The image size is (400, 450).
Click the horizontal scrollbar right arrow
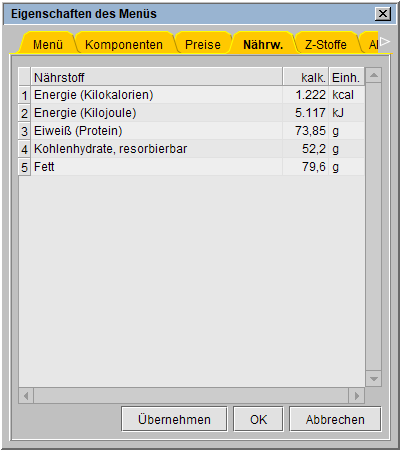[x=357, y=396]
